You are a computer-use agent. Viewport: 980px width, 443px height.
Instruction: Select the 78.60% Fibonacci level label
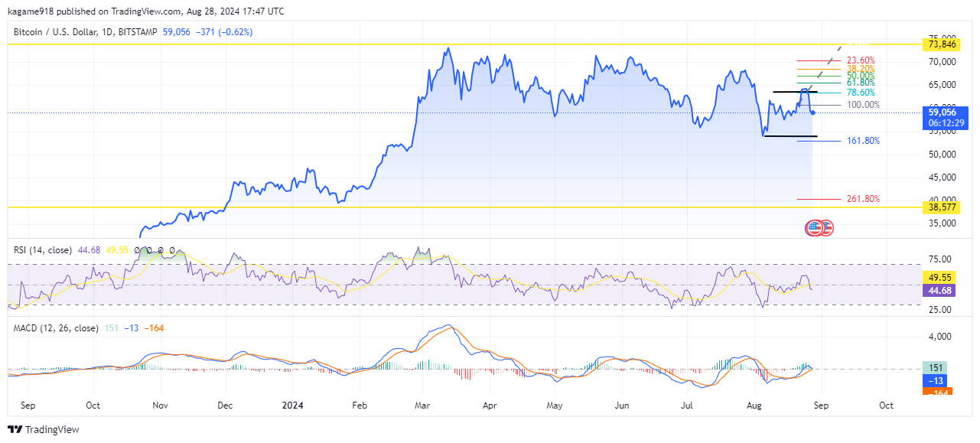[x=861, y=93]
